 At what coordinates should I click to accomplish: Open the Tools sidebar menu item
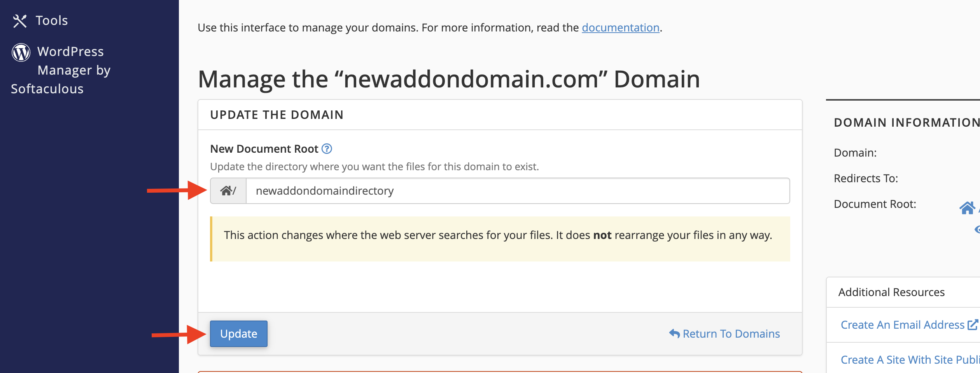[40, 21]
